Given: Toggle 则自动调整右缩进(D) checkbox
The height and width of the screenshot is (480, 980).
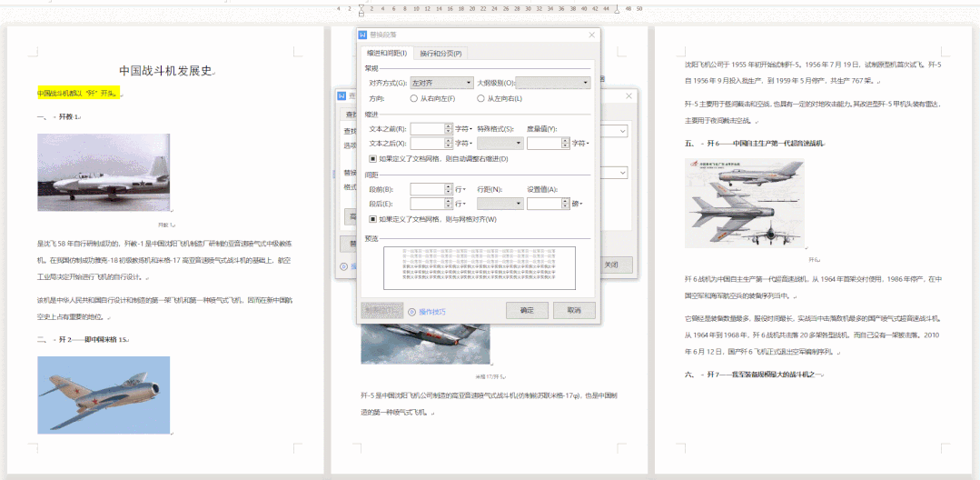Looking at the screenshot, I should [372, 159].
